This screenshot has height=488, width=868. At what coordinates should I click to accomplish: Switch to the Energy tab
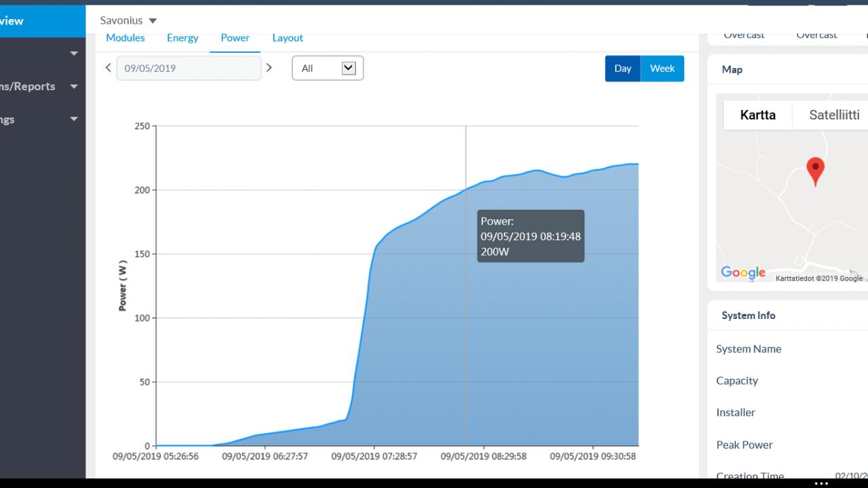click(x=182, y=38)
